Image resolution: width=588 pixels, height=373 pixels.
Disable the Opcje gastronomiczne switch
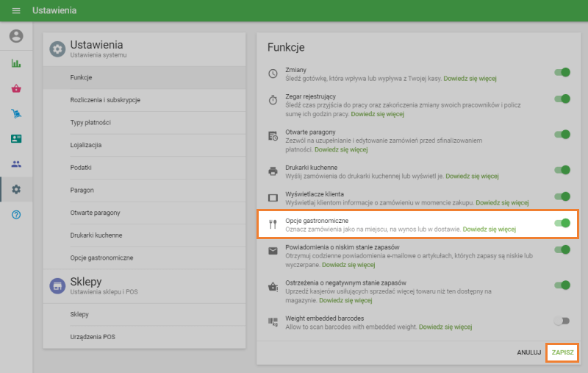[x=562, y=223]
